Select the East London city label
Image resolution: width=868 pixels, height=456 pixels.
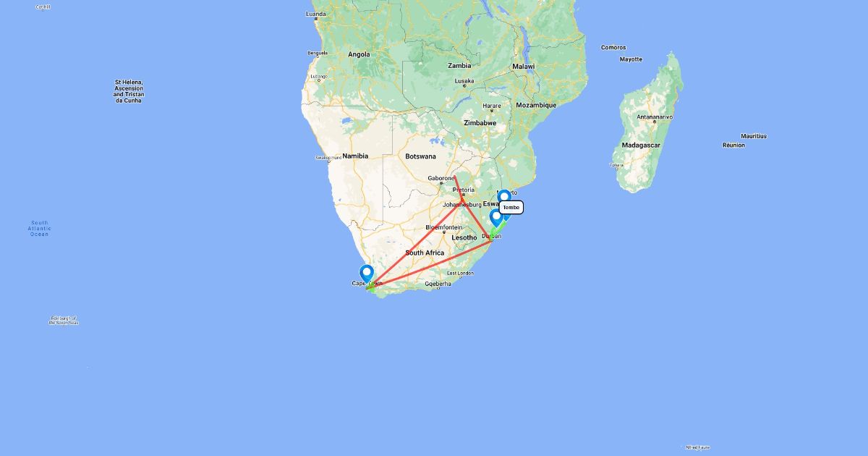pos(460,273)
